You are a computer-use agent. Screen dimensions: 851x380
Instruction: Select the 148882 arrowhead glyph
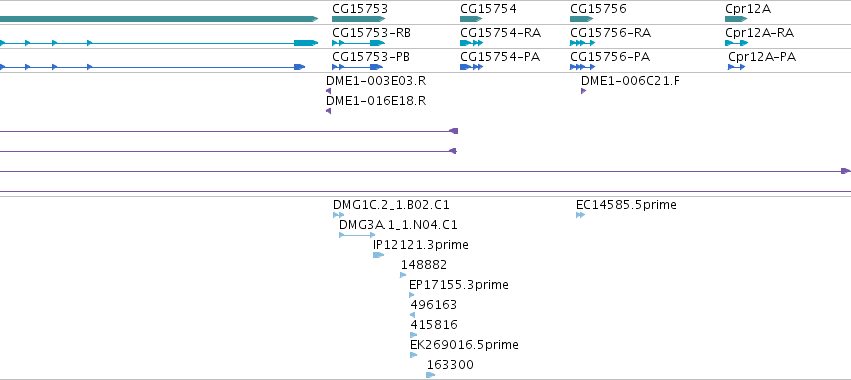click(403, 275)
